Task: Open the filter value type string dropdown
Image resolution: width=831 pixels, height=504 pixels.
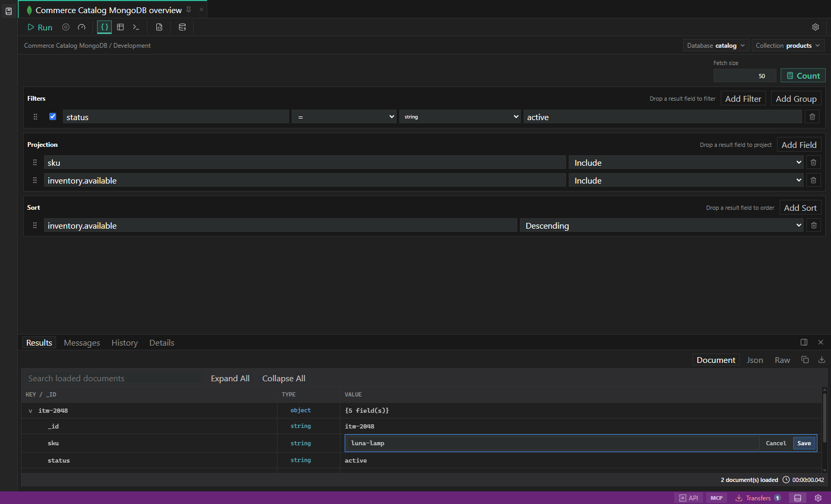Action: (460, 117)
